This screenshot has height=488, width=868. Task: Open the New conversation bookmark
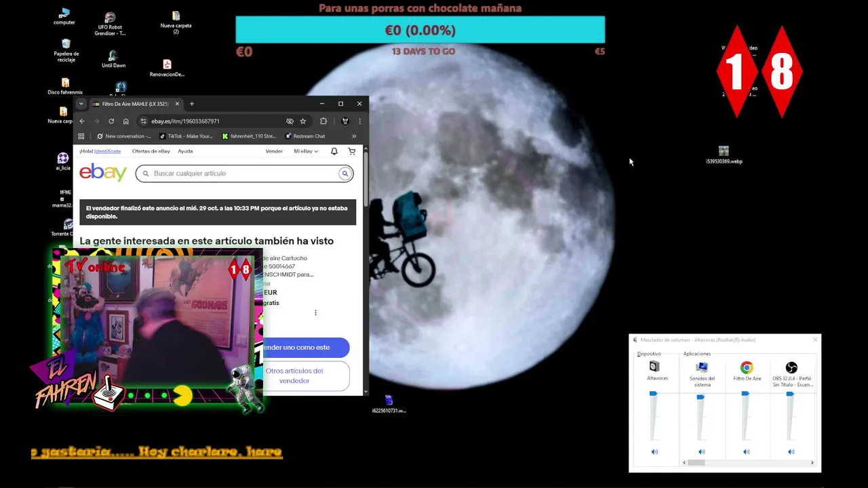click(123, 136)
